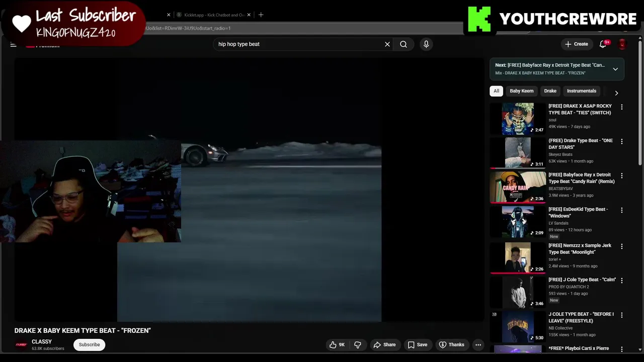Collapse the Mix playlist panel chevron
This screenshot has width=644, height=362.
coord(615,69)
